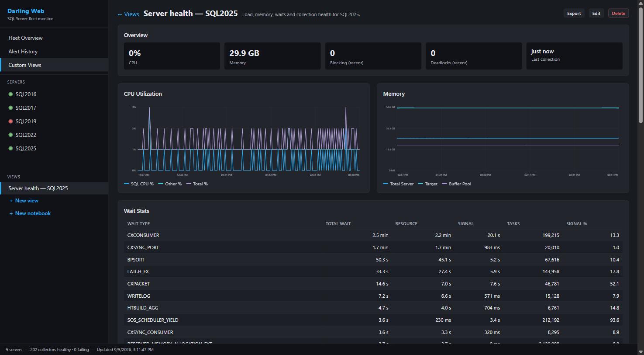Click the Delete view button
Viewport: 644px width, 355px height.
pos(618,14)
